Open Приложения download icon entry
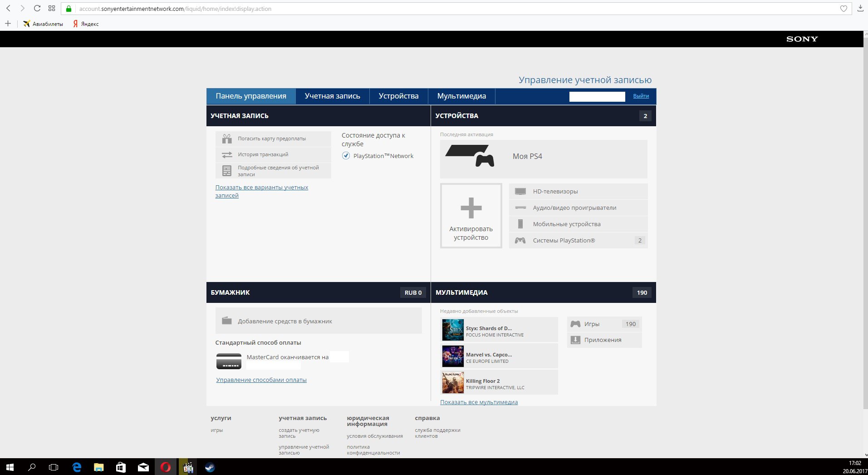The height and width of the screenshot is (475, 868). (575, 340)
